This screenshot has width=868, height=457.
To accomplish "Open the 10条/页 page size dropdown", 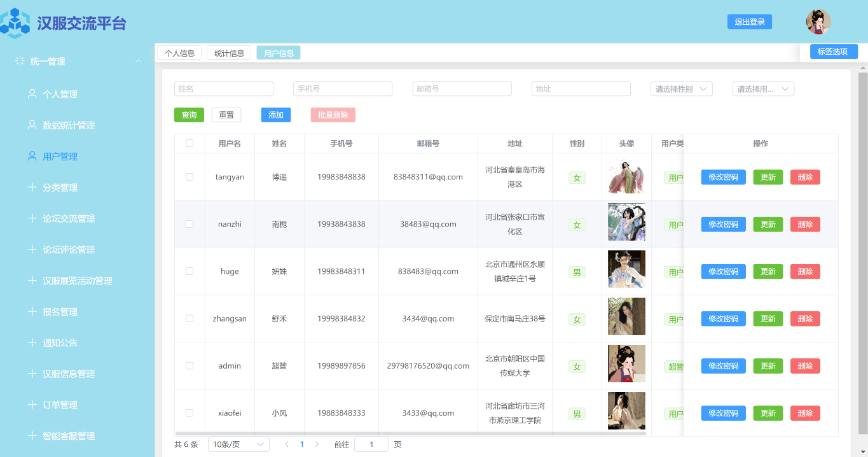I will pos(238,444).
